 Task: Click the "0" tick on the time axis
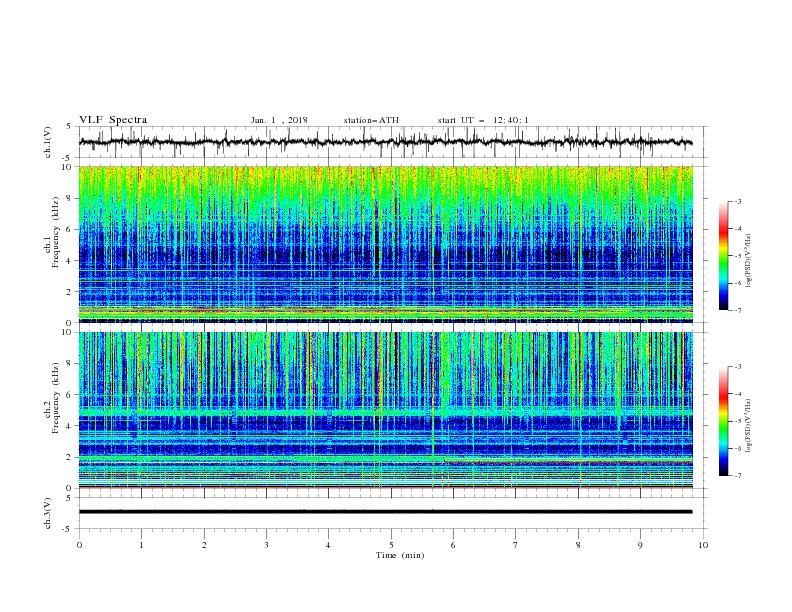[79, 545]
